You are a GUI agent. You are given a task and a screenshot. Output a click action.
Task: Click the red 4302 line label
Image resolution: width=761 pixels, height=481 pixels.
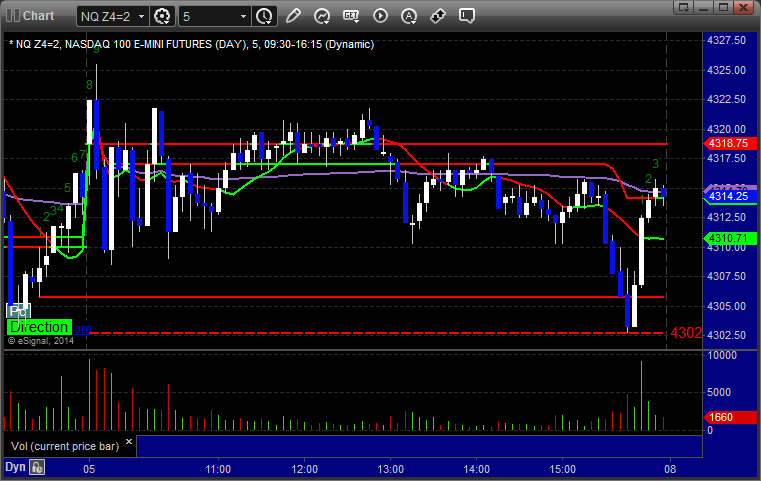pyautogui.click(x=686, y=333)
